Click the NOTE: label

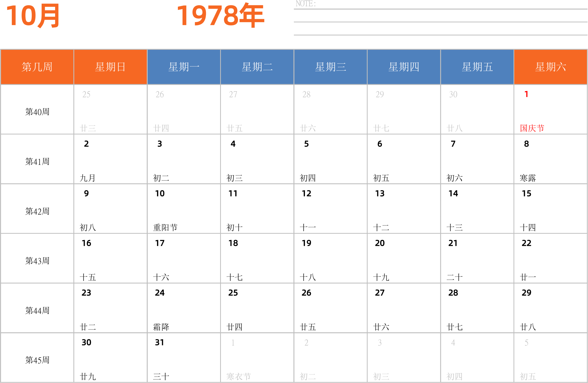(306, 4)
